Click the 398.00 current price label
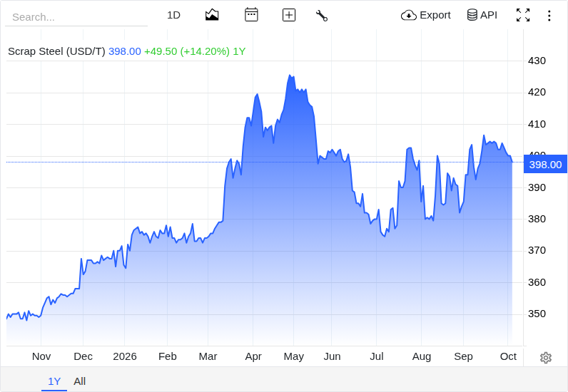 pyautogui.click(x=545, y=165)
